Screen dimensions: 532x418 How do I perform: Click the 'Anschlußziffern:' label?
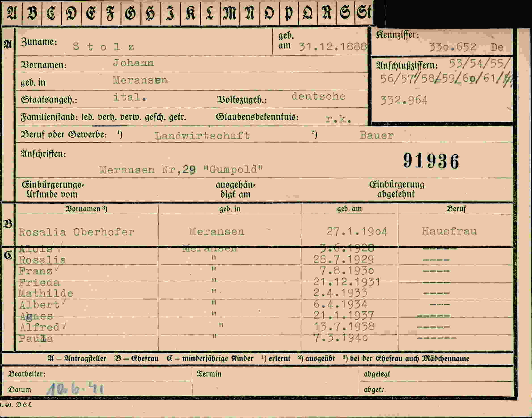point(407,65)
